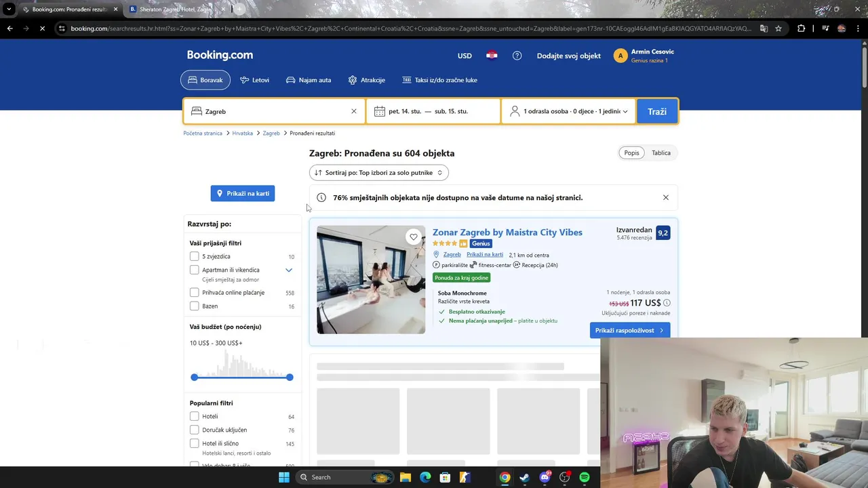868x488 pixels.
Task: Open the Zagreb breadcrumb link
Action: [271, 134]
